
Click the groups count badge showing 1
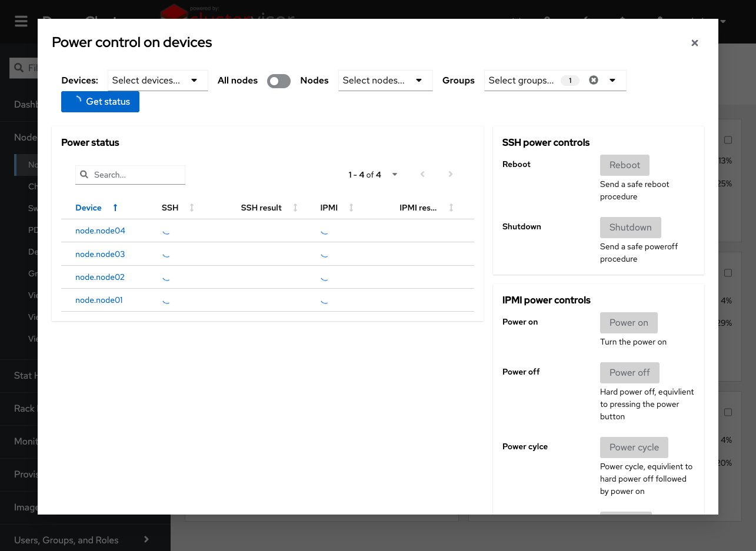(570, 81)
